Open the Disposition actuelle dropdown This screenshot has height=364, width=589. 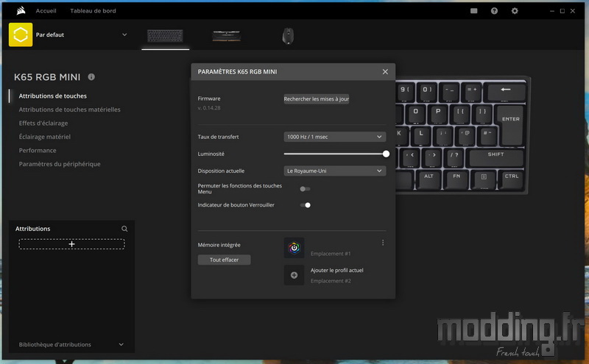[335, 171]
